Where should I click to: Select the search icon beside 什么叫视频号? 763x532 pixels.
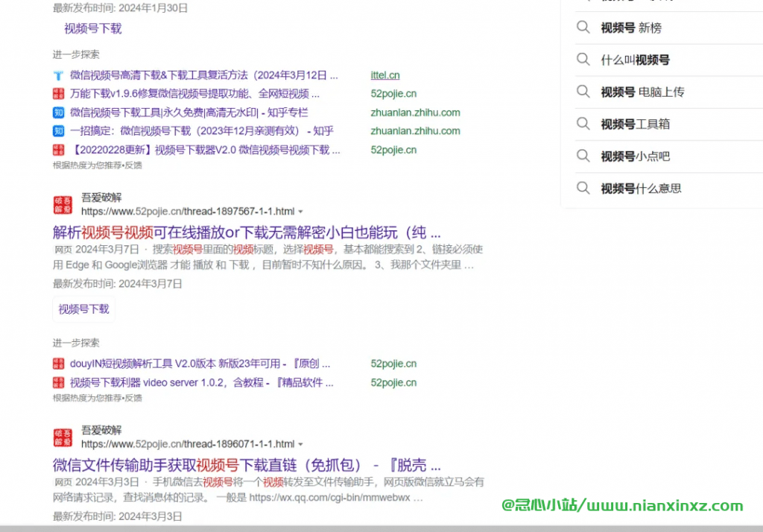click(583, 60)
